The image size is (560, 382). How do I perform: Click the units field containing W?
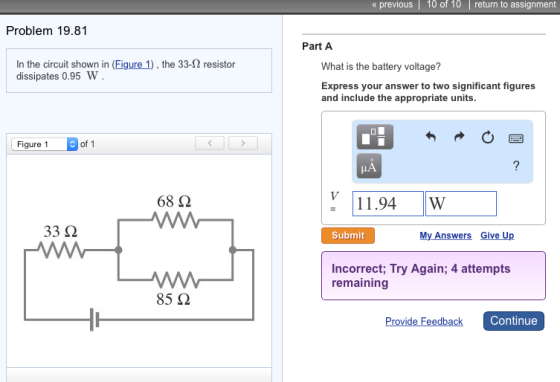(461, 203)
